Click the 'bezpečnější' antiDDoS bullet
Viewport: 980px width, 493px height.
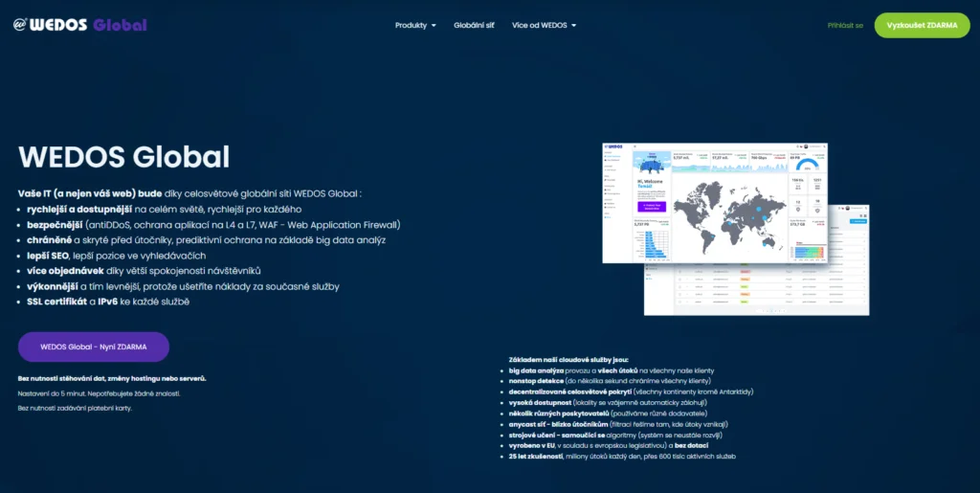(213, 225)
